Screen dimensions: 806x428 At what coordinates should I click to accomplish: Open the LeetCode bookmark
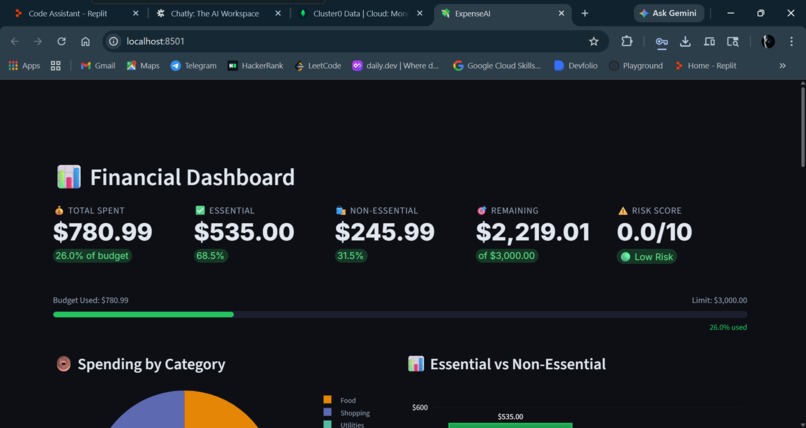coord(318,65)
